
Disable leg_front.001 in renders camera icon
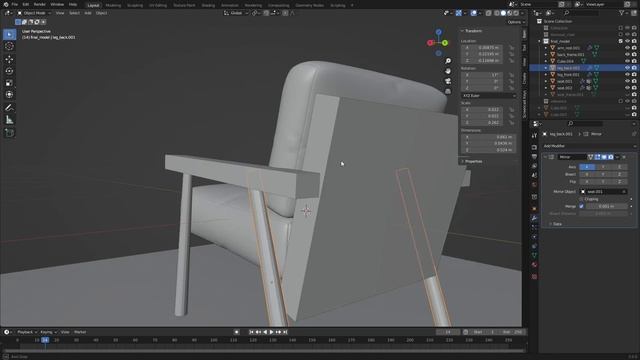634,74
